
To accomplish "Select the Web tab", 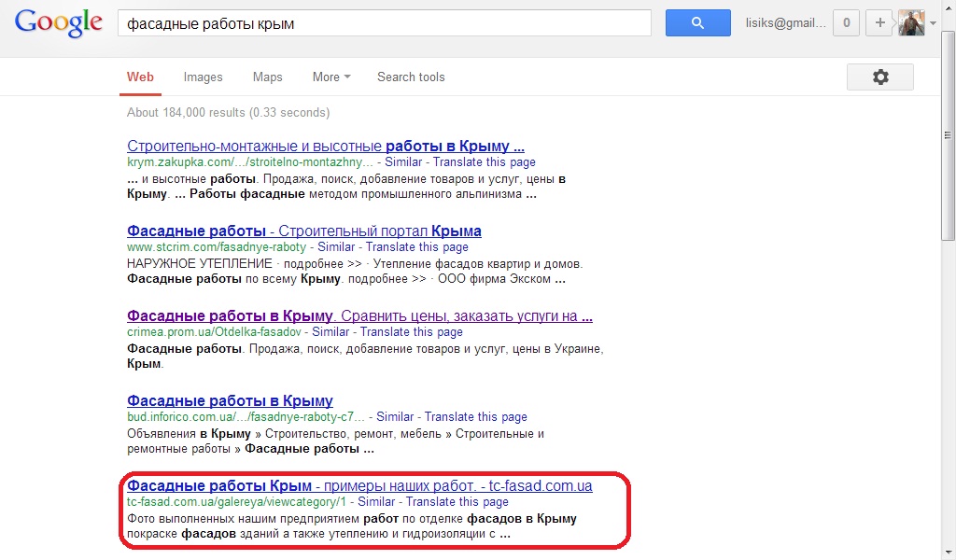I will coord(140,77).
